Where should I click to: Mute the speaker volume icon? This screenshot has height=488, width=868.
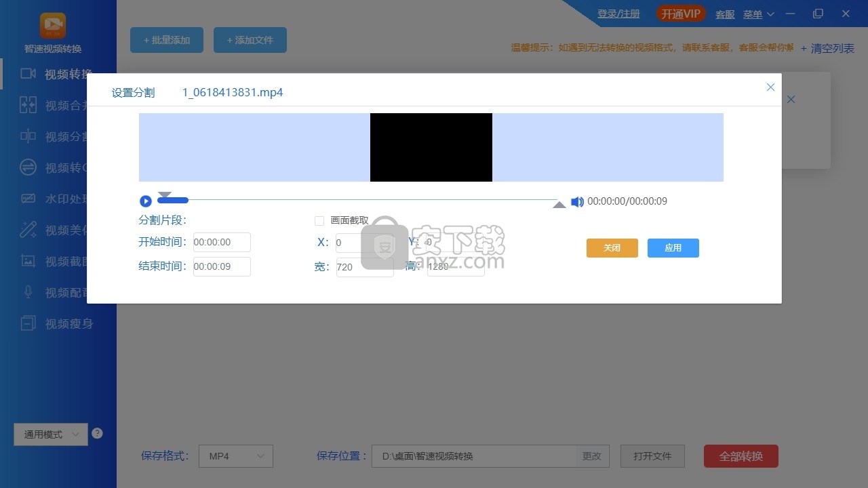click(x=577, y=202)
